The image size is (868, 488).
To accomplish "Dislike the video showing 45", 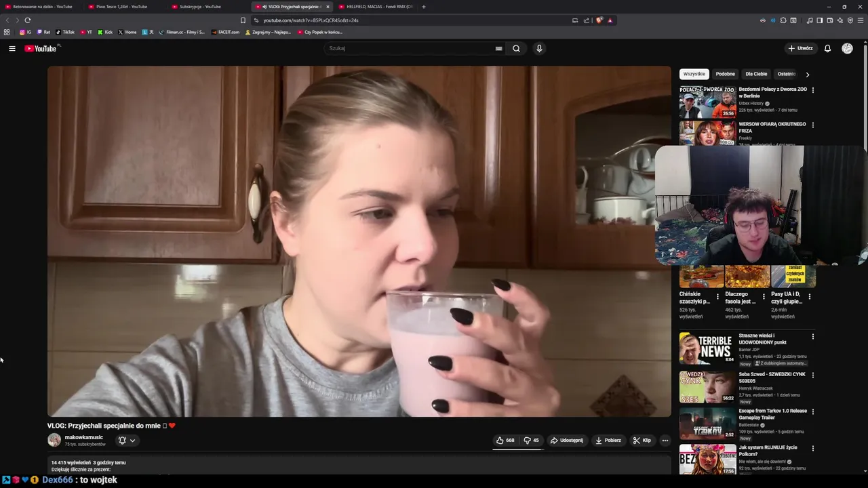I will [532, 441].
